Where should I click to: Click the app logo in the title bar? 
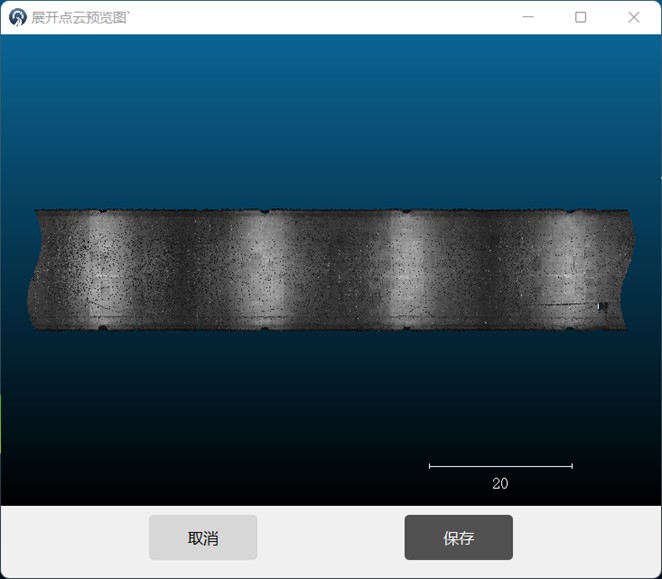tap(17, 17)
